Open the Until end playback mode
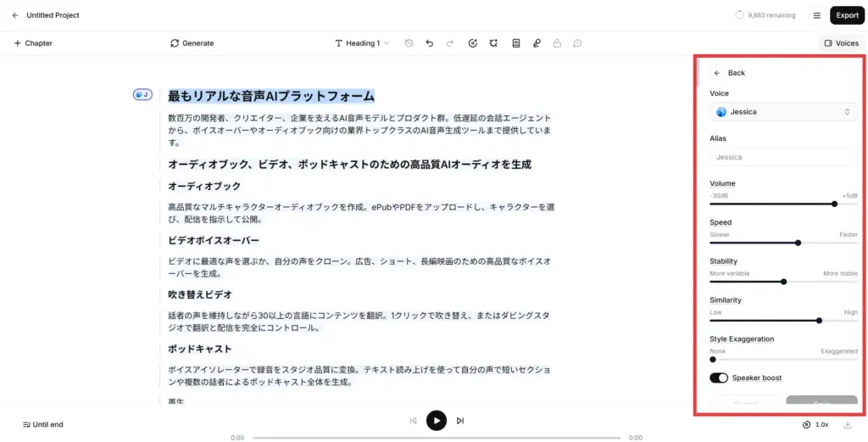Screen dimensions: 868x442 (43, 425)
